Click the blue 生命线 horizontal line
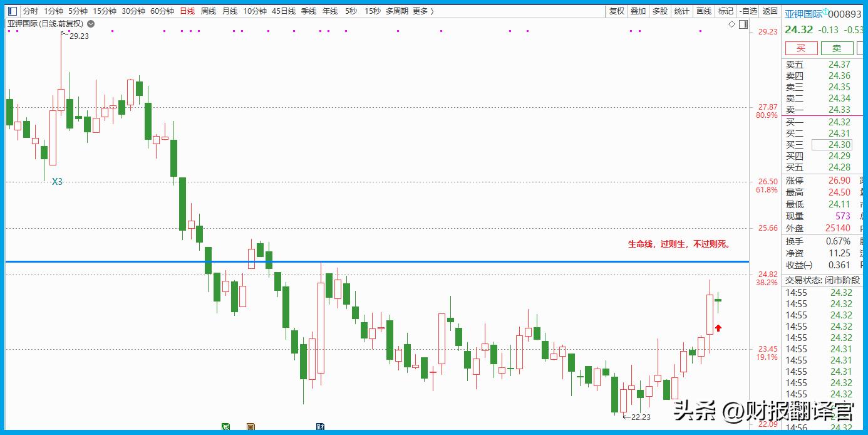The height and width of the screenshot is (435, 868). coord(377,261)
